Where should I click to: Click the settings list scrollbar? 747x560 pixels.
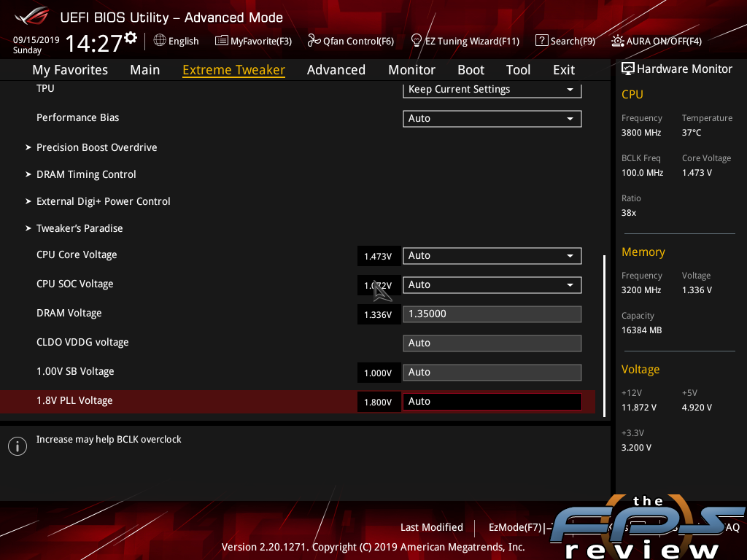[604, 335]
